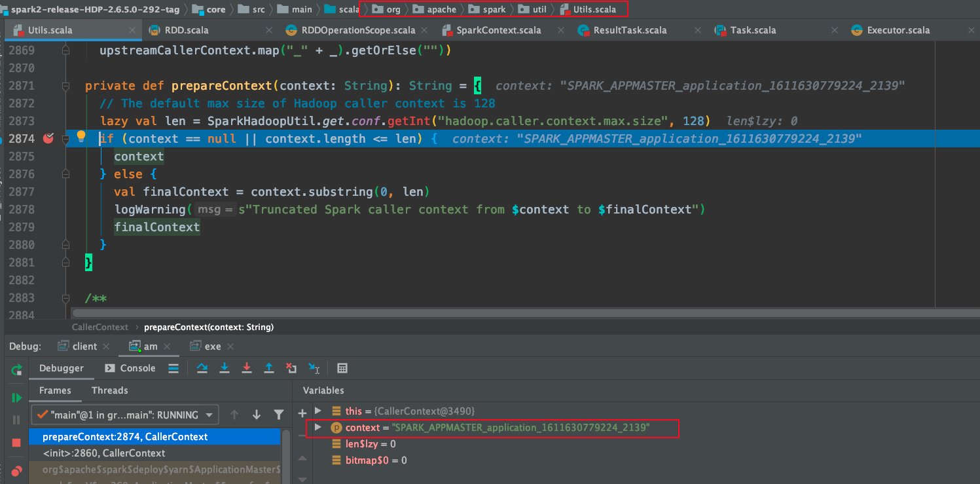Screen dimensions: 980x484
Task: Click the 'spark' breadcrumb folder
Action: pyautogui.click(x=494, y=9)
